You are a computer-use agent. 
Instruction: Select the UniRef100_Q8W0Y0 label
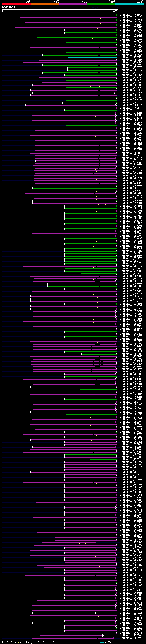pos(131,176)
